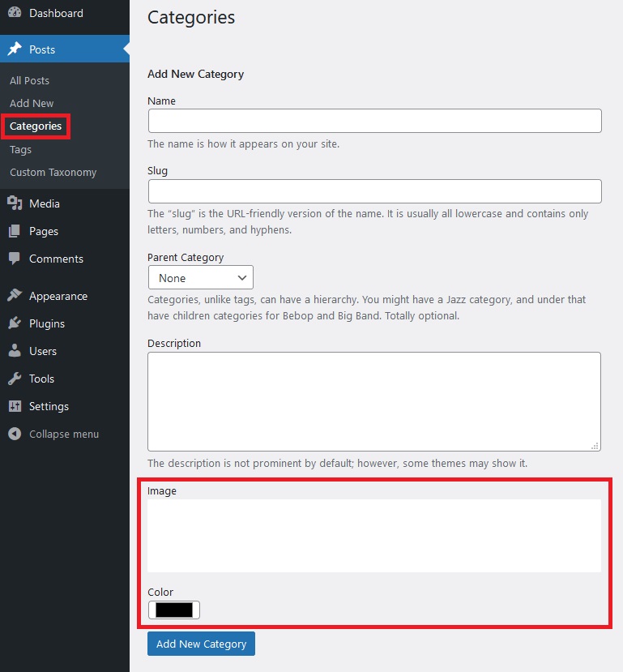Collapse the admin sidebar menu
This screenshot has width=623, height=672.
click(53, 434)
